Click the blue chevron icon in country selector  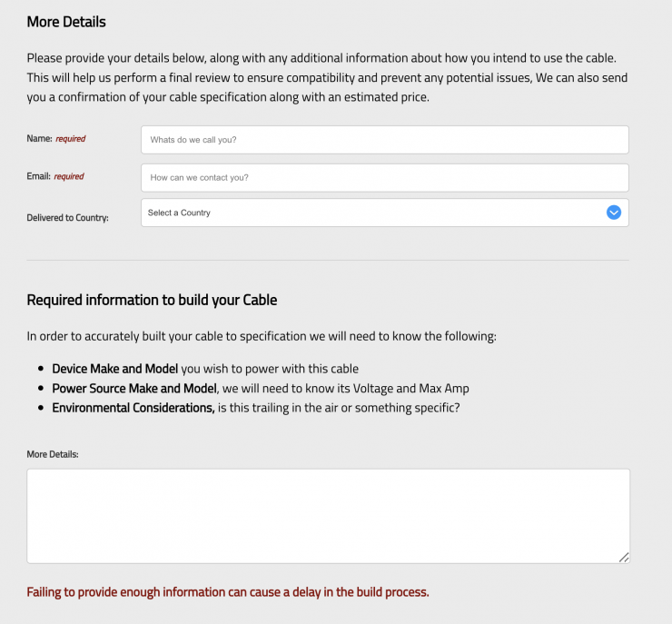pos(614,213)
